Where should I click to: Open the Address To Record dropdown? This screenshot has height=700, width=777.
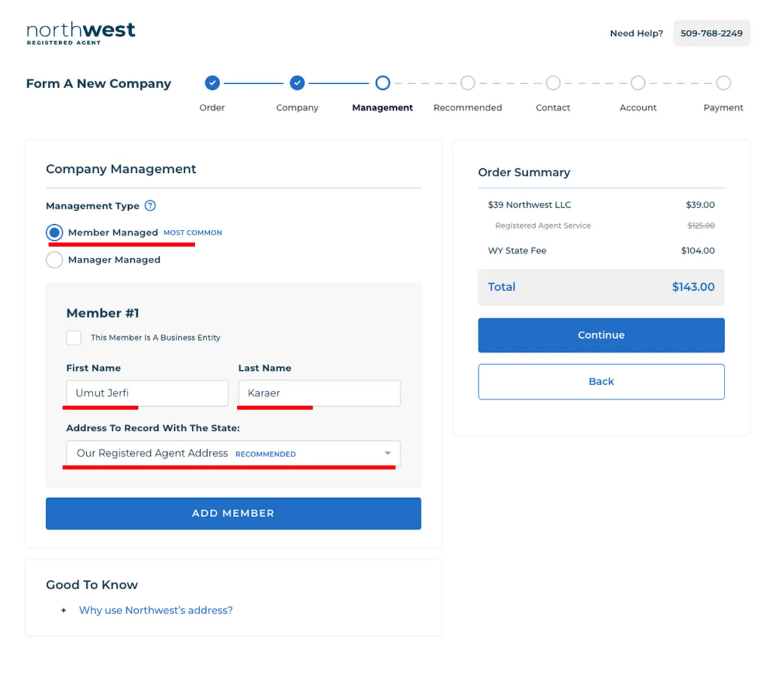tap(233, 453)
